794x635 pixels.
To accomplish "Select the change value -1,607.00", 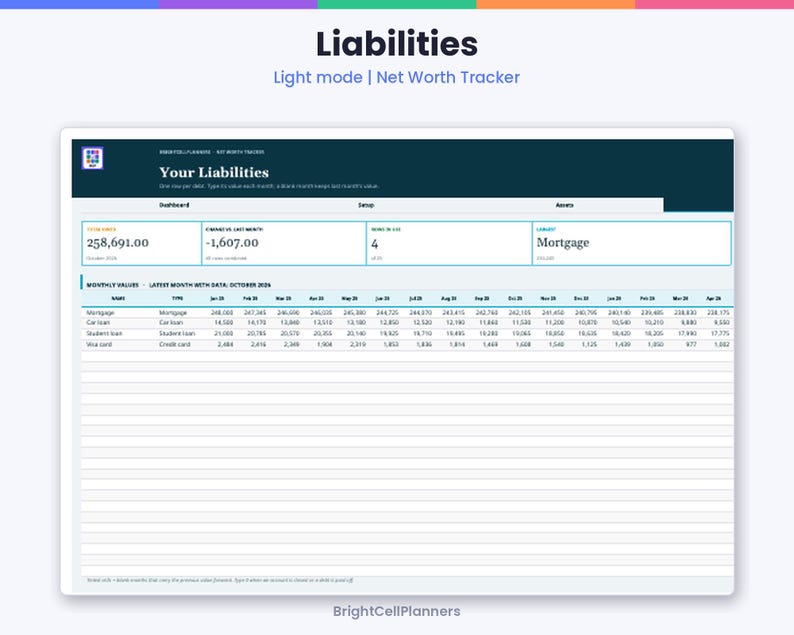I will (232, 243).
